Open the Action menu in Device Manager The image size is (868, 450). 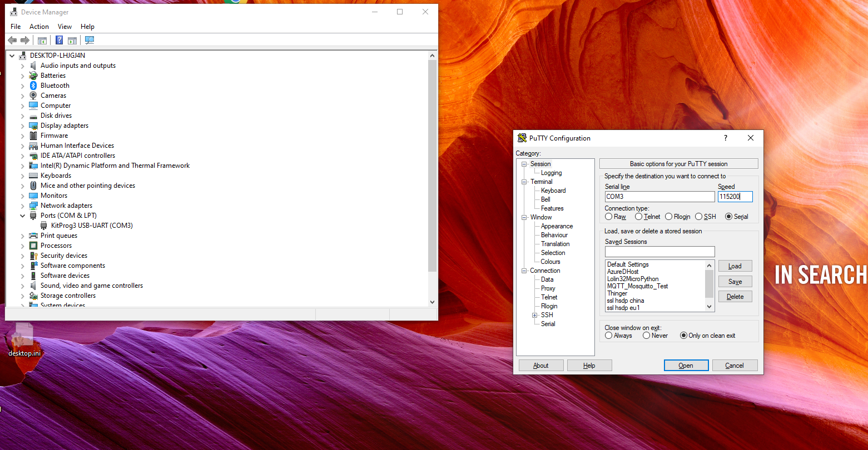(39, 27)
